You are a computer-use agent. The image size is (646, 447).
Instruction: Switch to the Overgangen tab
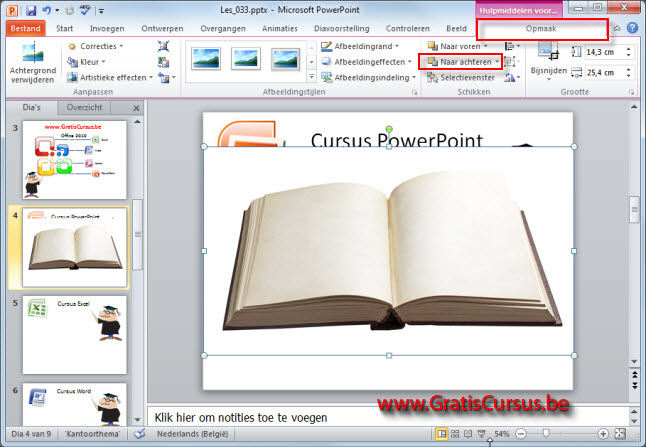click(x=223, y=28)
